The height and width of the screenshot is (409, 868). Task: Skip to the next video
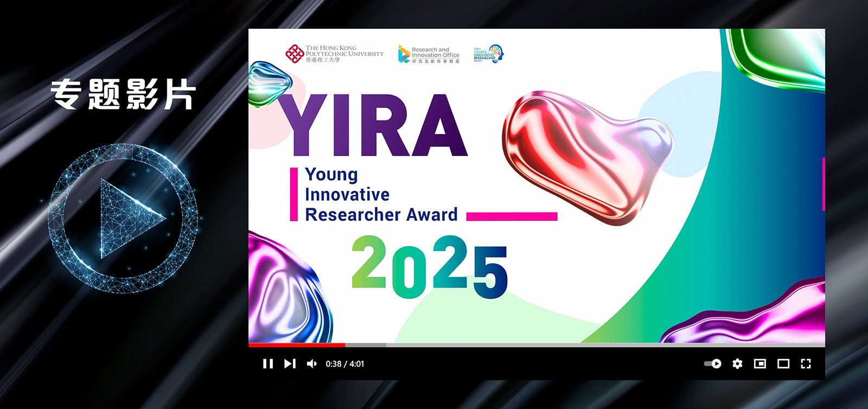click(x=290, y=364)
